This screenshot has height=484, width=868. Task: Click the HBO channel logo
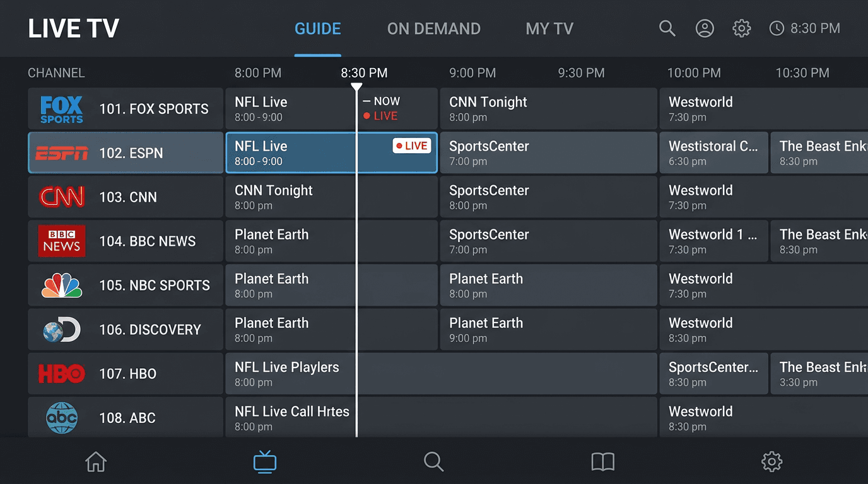(x=61, y=373)
